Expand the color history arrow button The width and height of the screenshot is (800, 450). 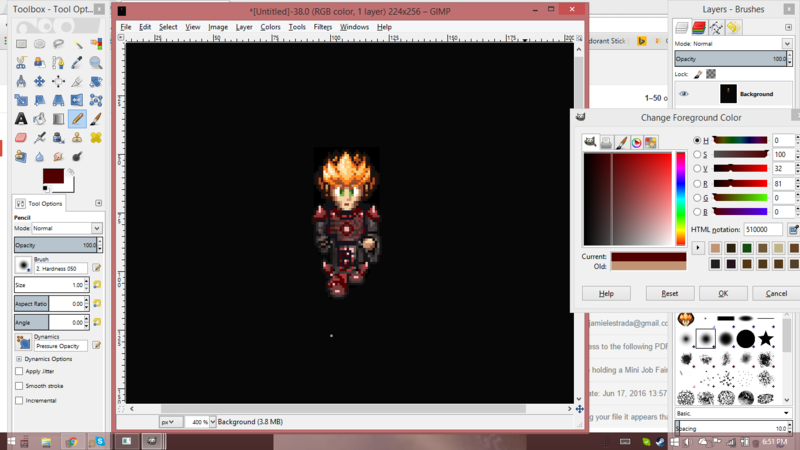tap(698, 248)
